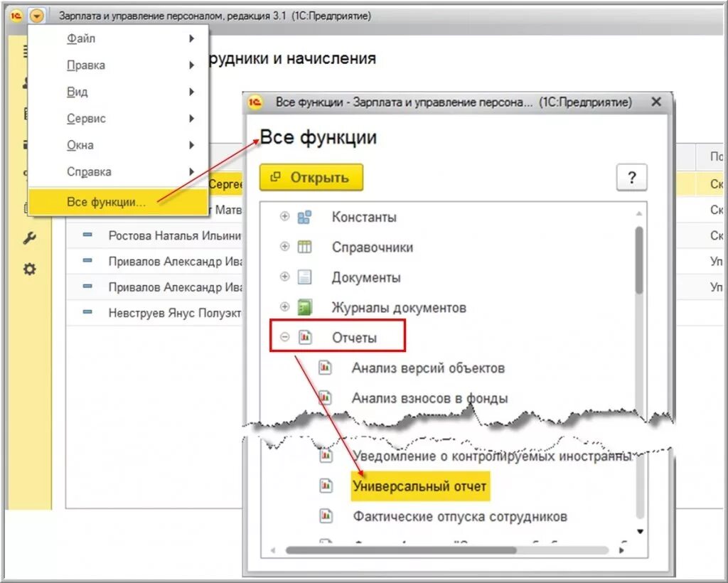Screen dimensions: 728x583
Task: Expand the Справочники tree node
Action: click(x=284, y=247)
